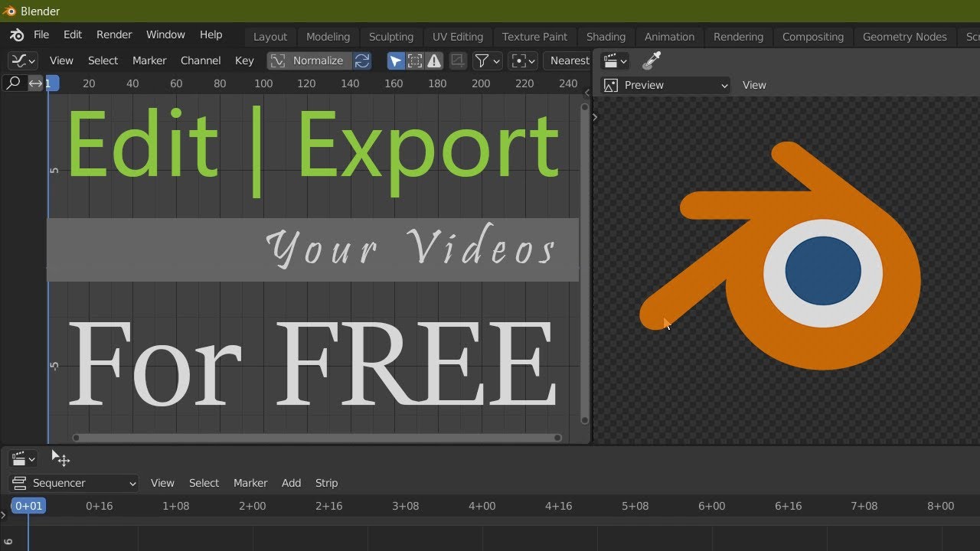Open the File menu

tap(41, 34)
